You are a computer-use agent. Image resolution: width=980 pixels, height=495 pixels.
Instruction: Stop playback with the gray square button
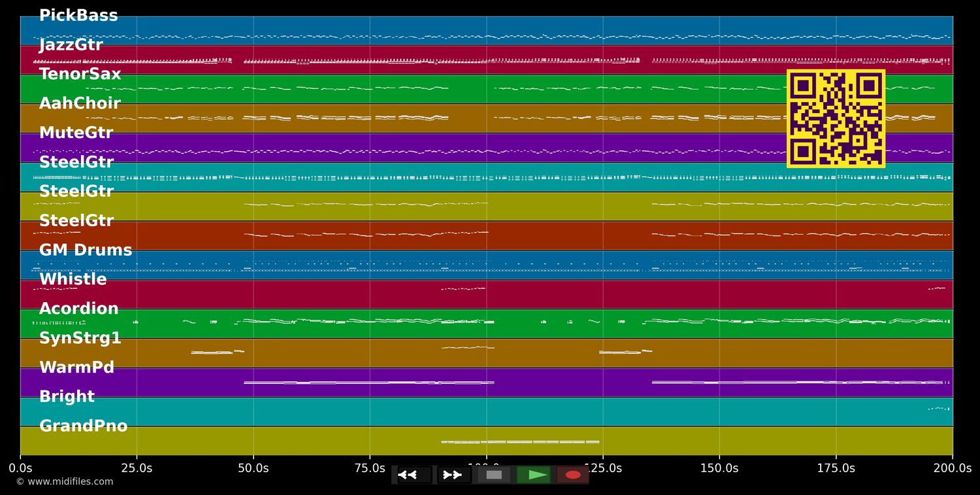[494, 475]
